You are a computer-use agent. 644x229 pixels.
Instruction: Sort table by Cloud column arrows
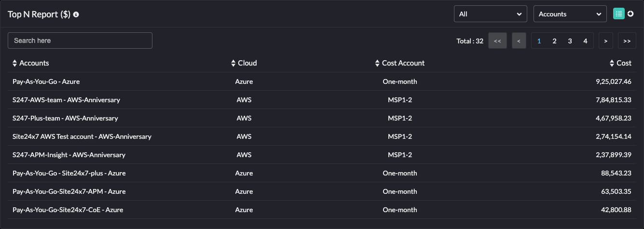[233, 63]
